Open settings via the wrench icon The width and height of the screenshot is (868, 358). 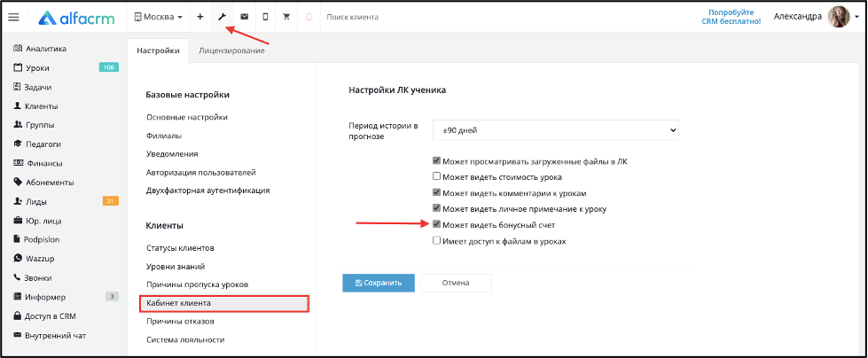click(x=222, y=17)
